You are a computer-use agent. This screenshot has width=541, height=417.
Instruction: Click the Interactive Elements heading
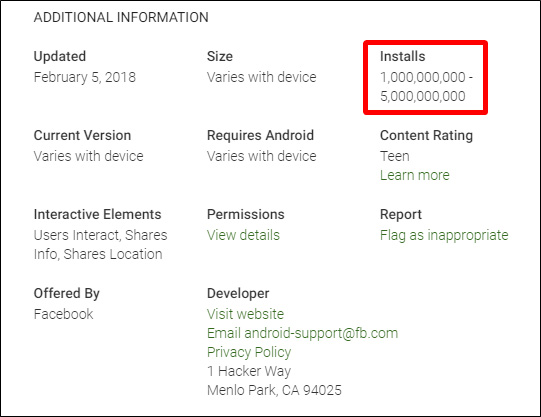[x=98, y=214]
